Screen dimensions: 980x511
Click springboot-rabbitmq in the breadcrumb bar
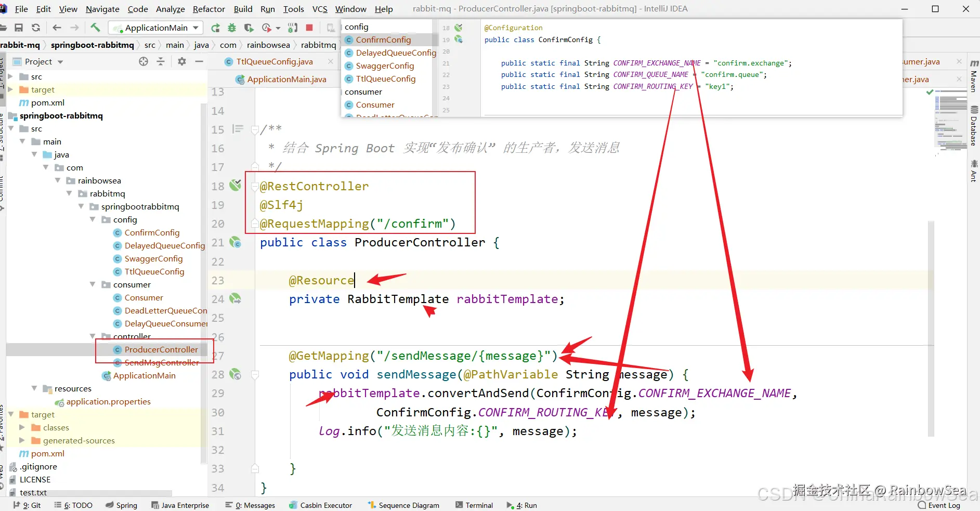pos(93,45)
